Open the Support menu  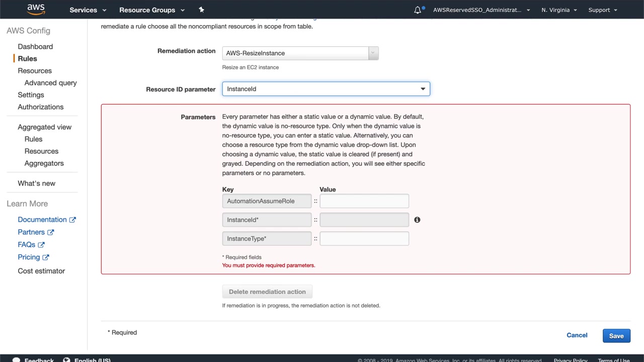click(603, 10)
